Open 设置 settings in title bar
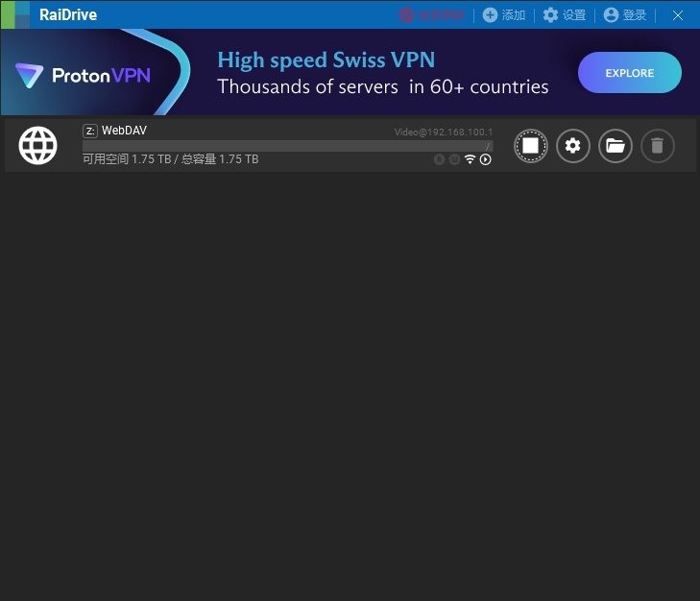 tap(565, 15)
